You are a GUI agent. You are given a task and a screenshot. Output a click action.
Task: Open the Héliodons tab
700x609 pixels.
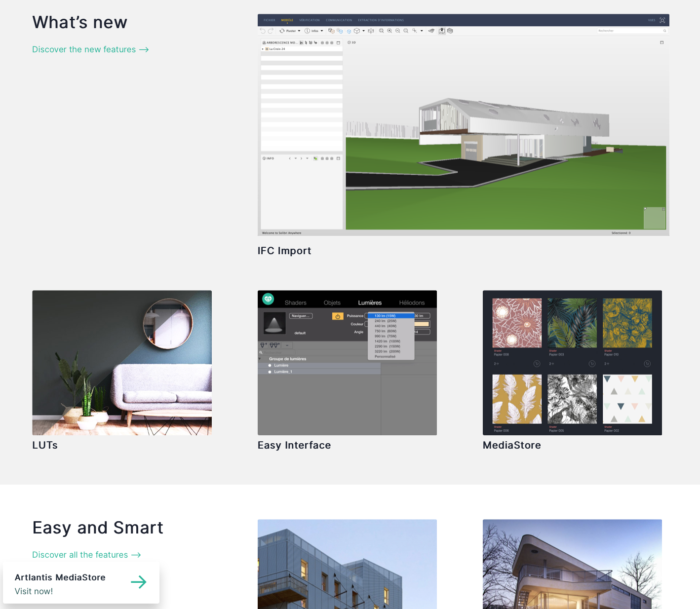(412, 303)
